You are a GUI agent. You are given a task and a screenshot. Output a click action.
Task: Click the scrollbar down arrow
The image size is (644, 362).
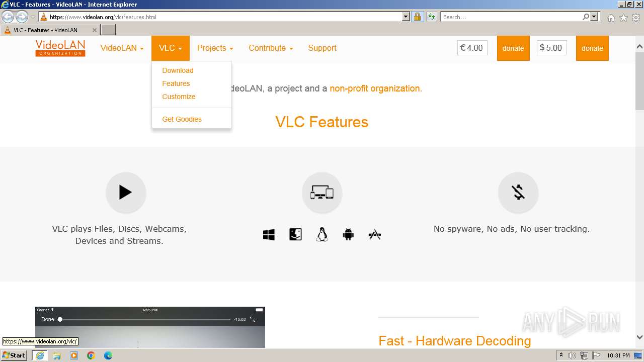pos(639,337)
